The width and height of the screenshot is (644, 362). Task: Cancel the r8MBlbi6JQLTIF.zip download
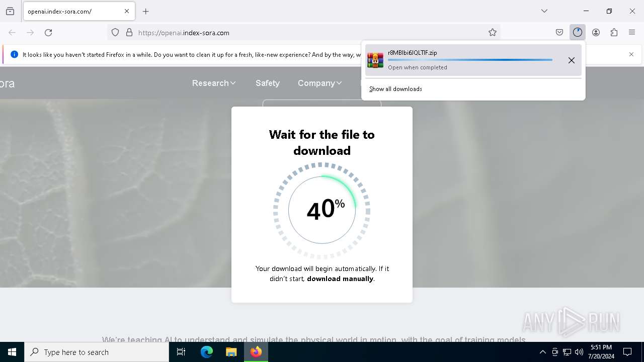click(572, 60)
